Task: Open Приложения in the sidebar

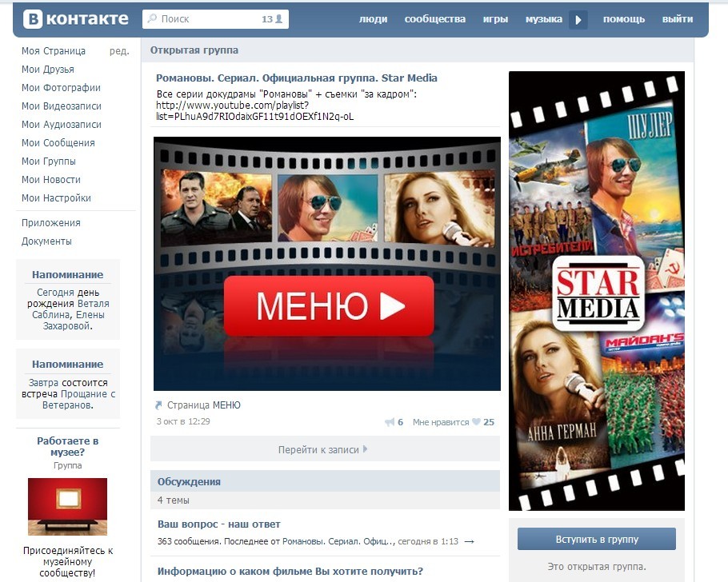Action: (51, 223)
